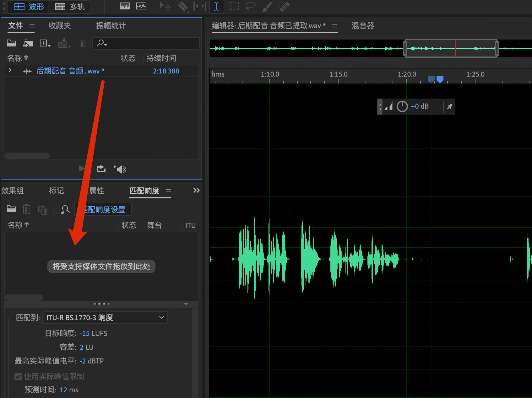532x398 pixels.
Task: Select the Slip tool
Action: 200,6
